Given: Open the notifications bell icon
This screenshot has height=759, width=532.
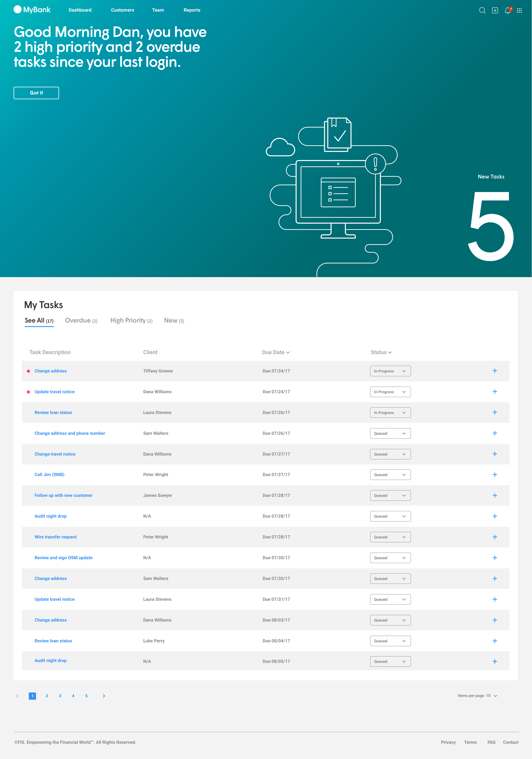Looking at the screenshot, I should pyautogui.click(x=507, y=11).
